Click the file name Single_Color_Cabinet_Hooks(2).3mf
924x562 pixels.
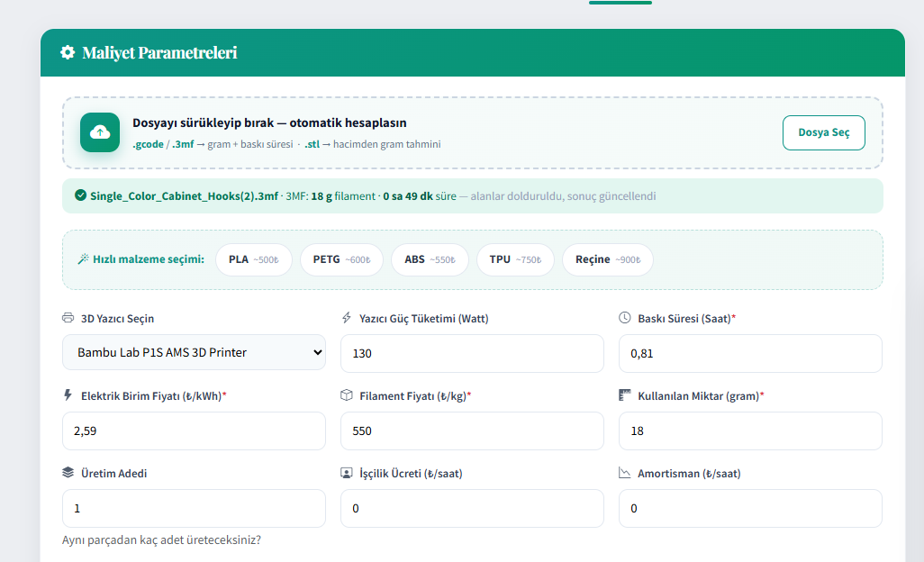point(184,196)
